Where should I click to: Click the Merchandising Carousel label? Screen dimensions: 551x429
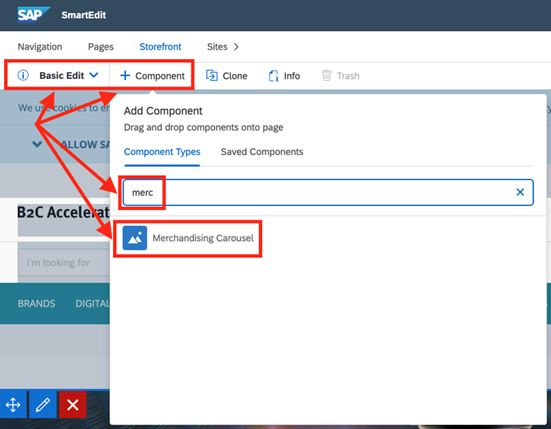[x=203, y=238]
